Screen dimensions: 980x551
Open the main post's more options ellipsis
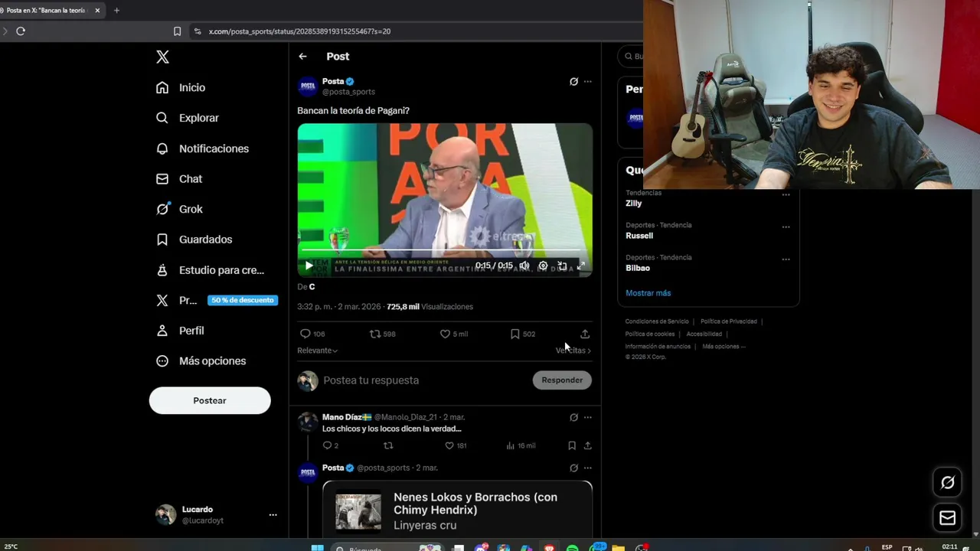tap(587, 81)
